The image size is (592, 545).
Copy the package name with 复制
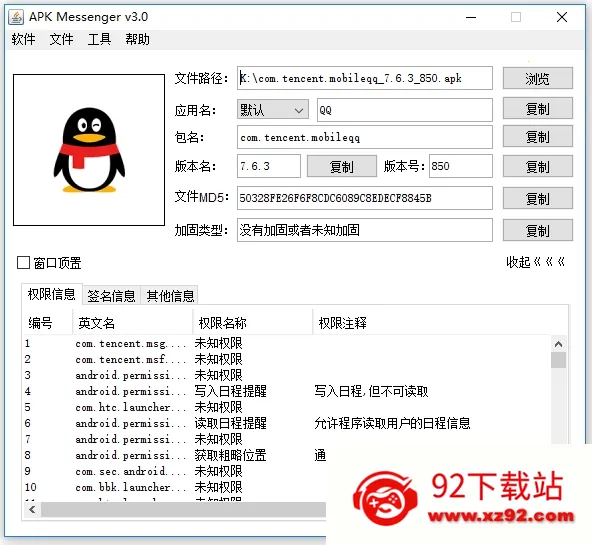coord(538,137)
